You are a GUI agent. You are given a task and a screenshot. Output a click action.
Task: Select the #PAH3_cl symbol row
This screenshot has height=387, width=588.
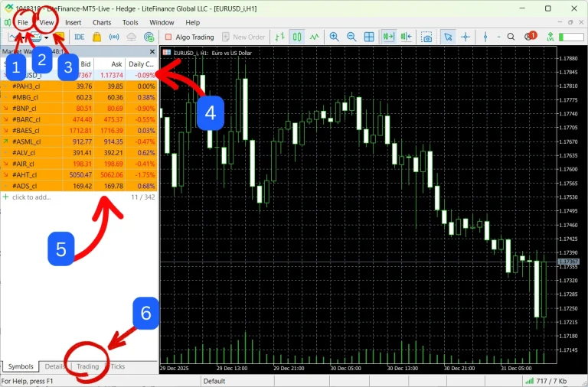pos(79,86)
